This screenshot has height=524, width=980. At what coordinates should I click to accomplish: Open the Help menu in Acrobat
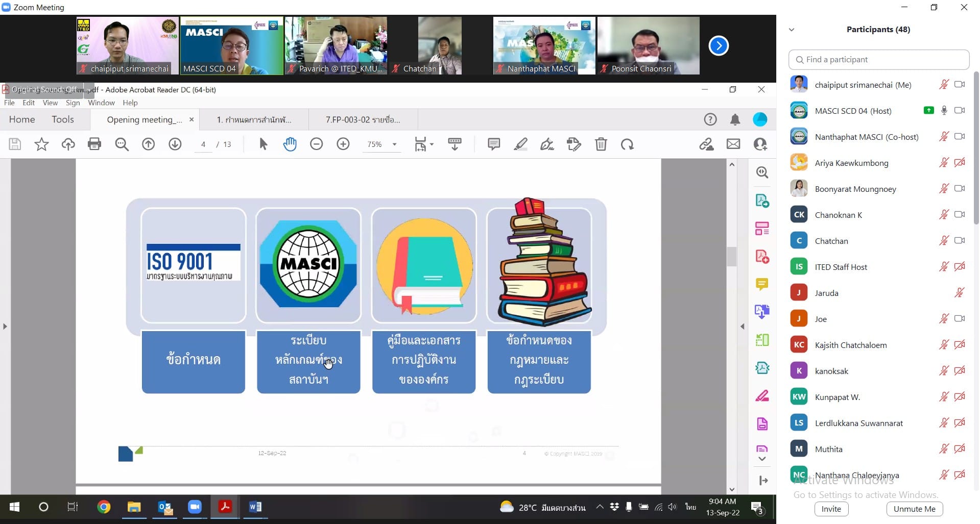(x=130, y=103)
